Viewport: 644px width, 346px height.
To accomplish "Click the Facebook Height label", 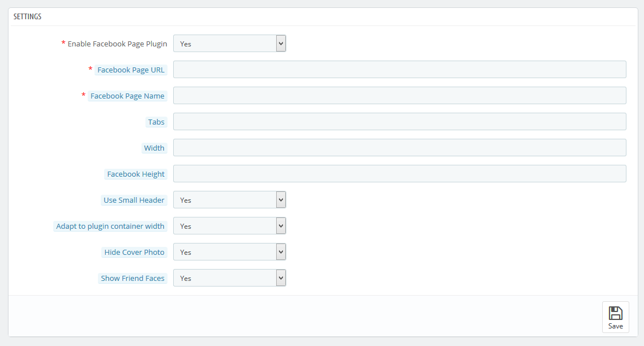I will pyautogui.click(x=136, y=174).
